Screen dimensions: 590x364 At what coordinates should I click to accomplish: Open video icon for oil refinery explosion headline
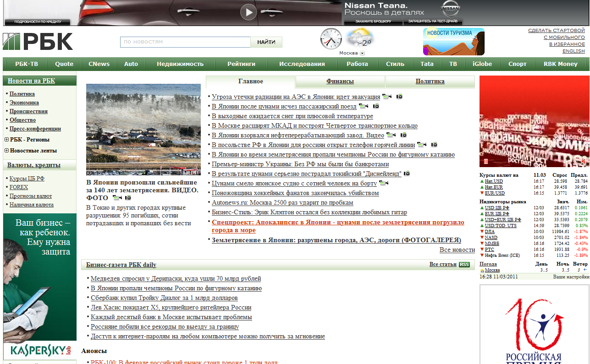[391, 135]
